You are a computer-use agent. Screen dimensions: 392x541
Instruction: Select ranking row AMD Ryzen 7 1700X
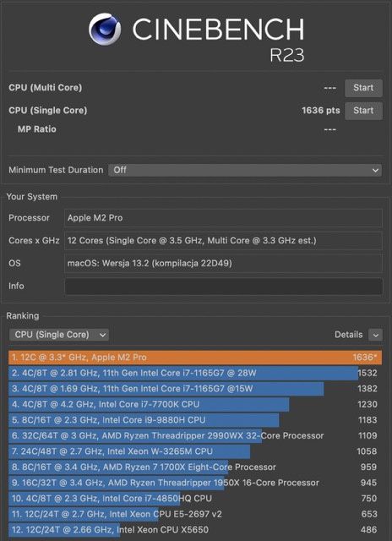pos(195,467)
